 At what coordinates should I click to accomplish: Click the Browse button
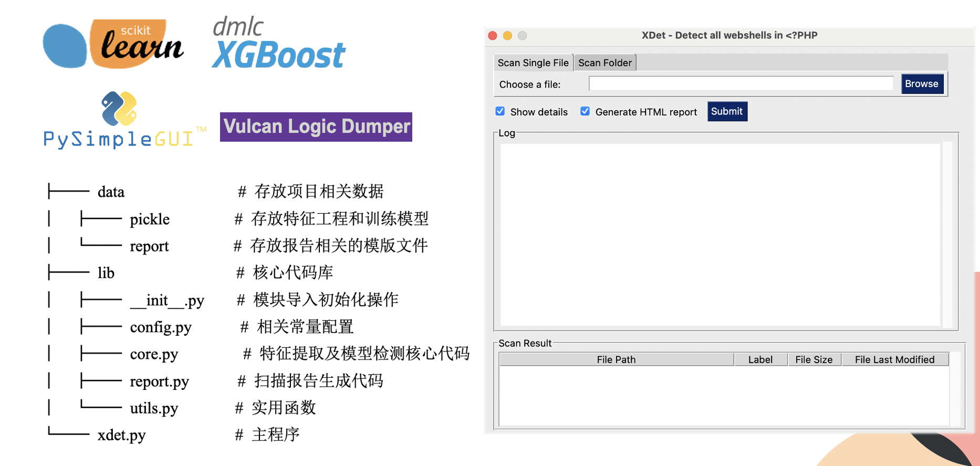(x=922, y=84)
